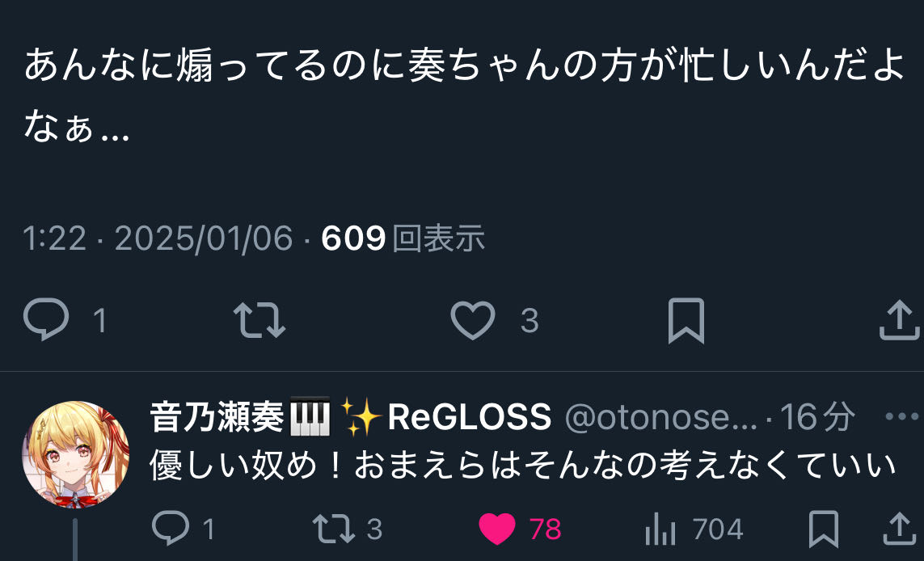Like the main tweet with heart icon

(473, 320)
